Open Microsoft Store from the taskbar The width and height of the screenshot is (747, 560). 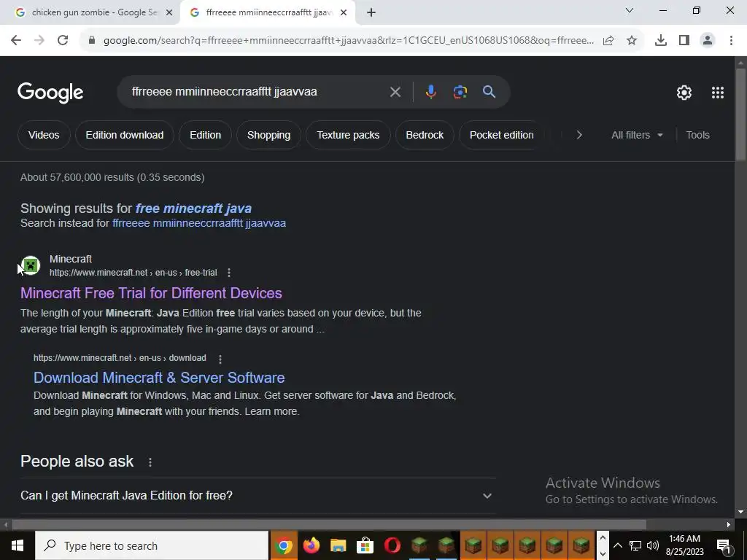pyautogui.click(x=365, y=545)
